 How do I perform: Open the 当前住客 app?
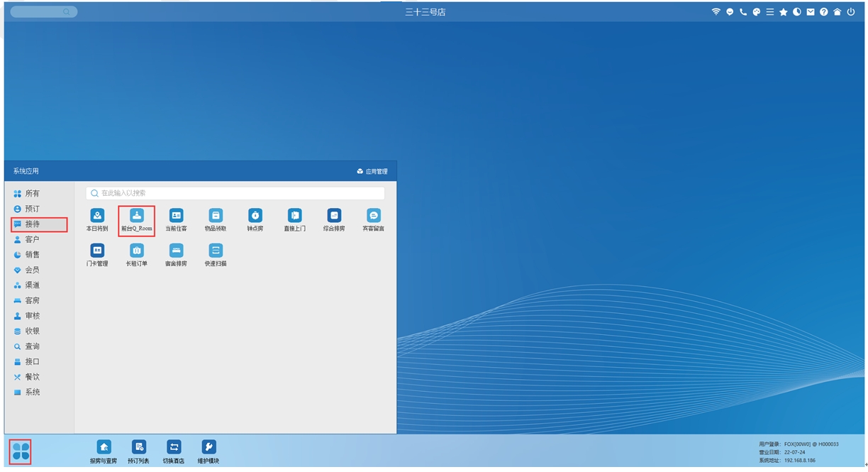(176, 219)
